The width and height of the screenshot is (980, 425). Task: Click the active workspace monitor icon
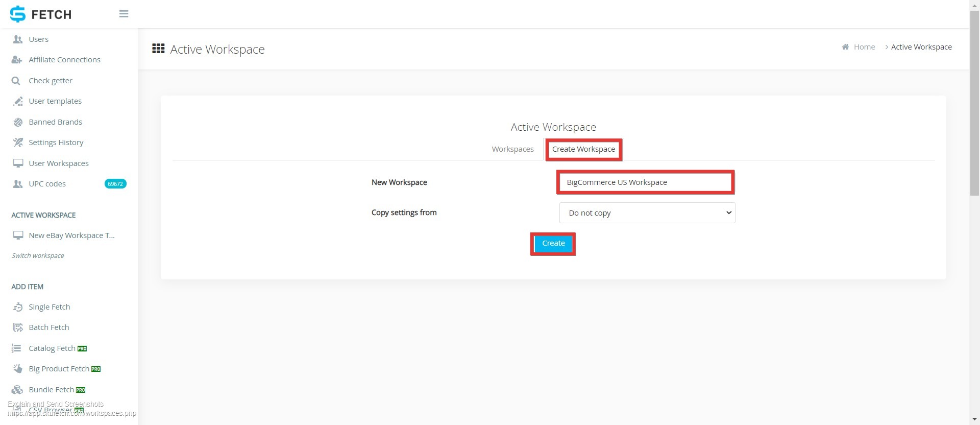point(18,235)
